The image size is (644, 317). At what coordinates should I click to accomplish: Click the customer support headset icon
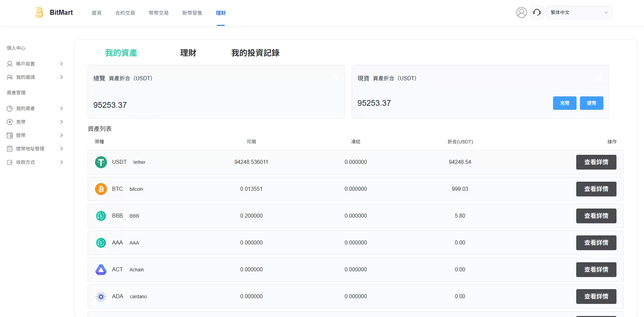[537, 12]
